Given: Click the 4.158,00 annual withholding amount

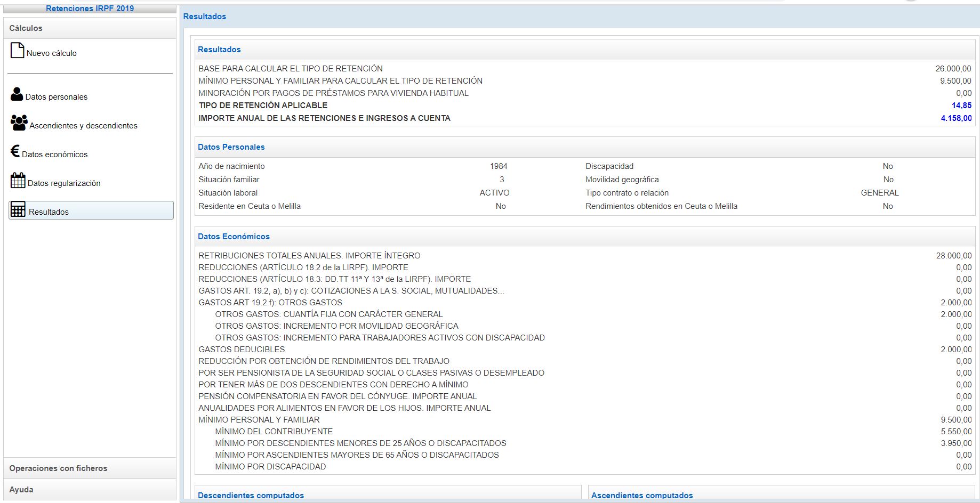Looking at the screenshot, I should pos(956,118).
